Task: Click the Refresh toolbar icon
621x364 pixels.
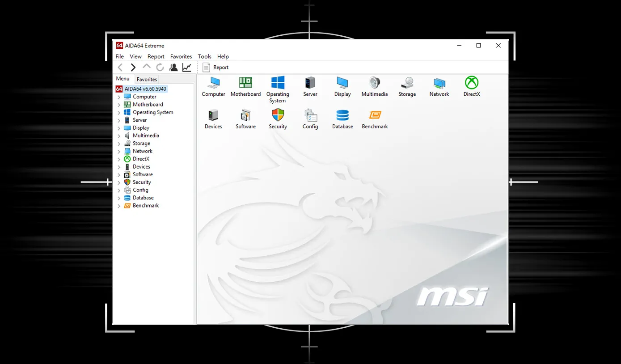Action: point(160,68)
